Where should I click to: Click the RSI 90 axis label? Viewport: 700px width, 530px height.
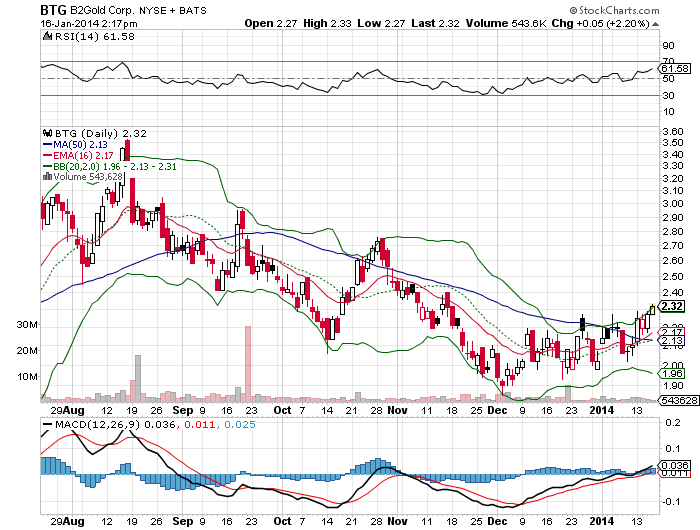668,45
